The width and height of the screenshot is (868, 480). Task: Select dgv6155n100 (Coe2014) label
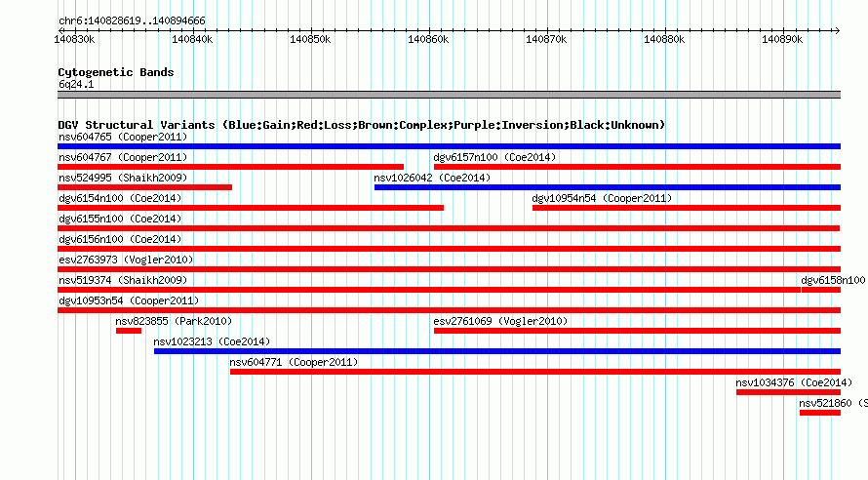[x=120, y=219]
